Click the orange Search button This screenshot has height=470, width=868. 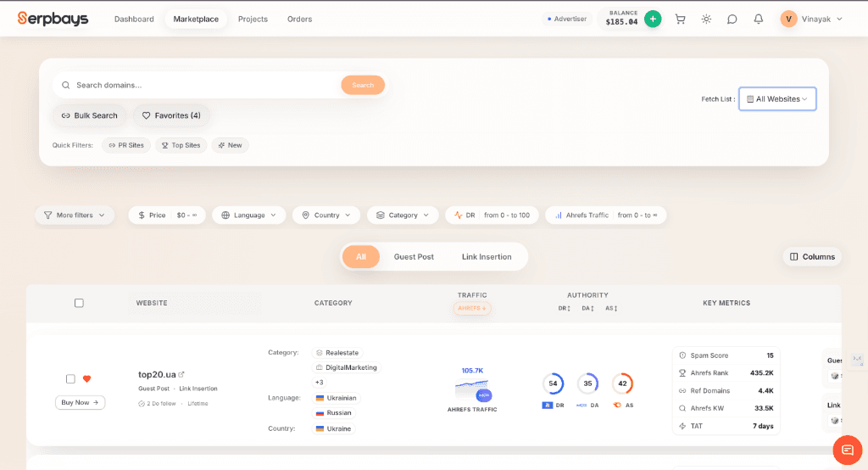coord(363,85)
